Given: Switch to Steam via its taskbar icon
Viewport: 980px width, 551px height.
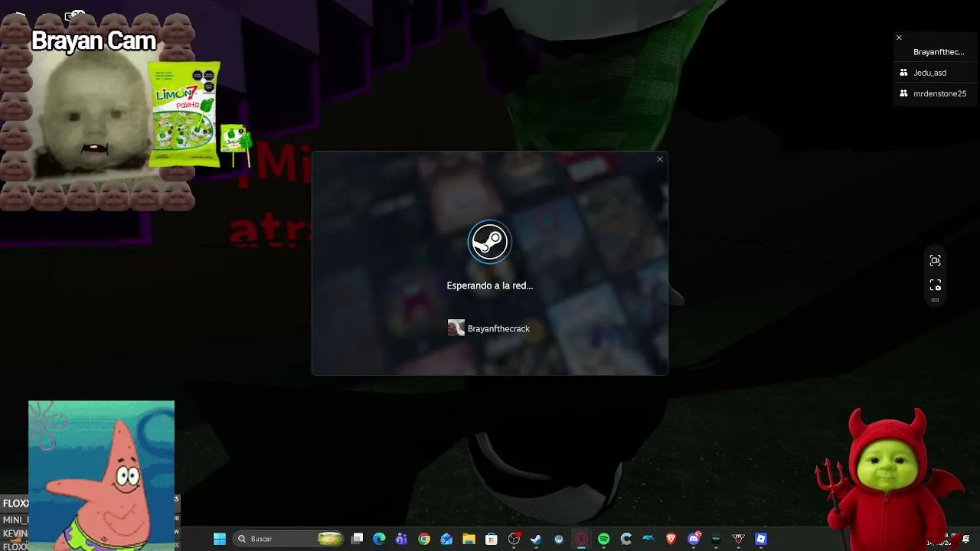Looking at the screenshot, I should [x=536, y=539].
